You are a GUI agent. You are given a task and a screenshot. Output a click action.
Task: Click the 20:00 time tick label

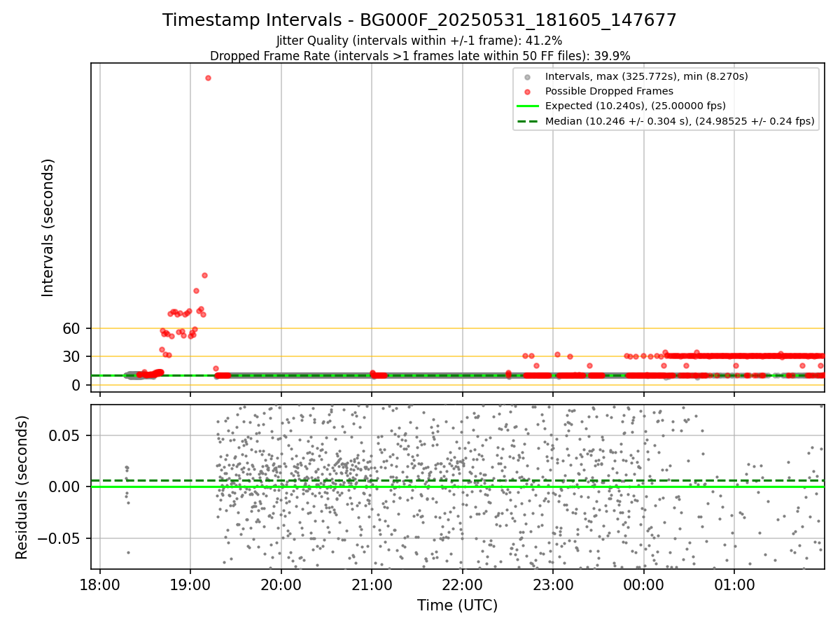pyautogui.click(x=281, y=583)
